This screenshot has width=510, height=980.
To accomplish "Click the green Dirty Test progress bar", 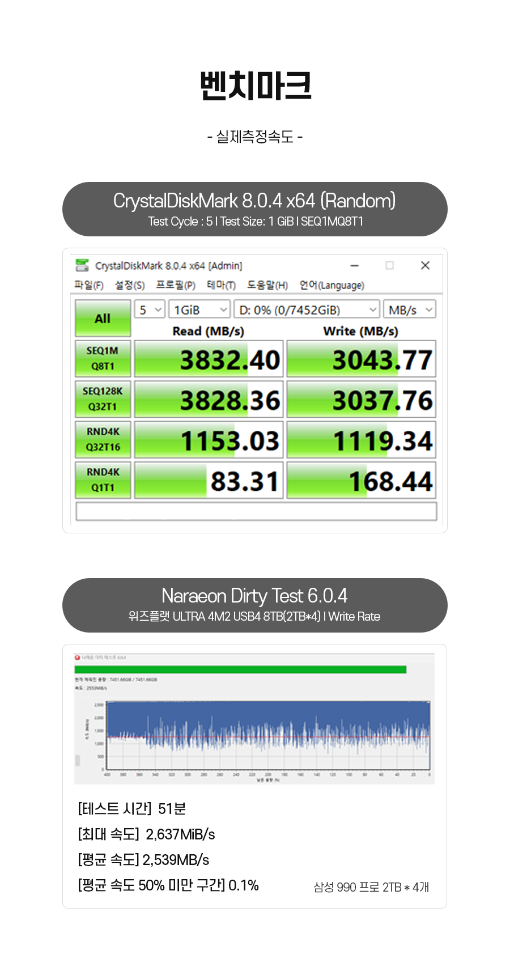I will [x=240, y=669].
